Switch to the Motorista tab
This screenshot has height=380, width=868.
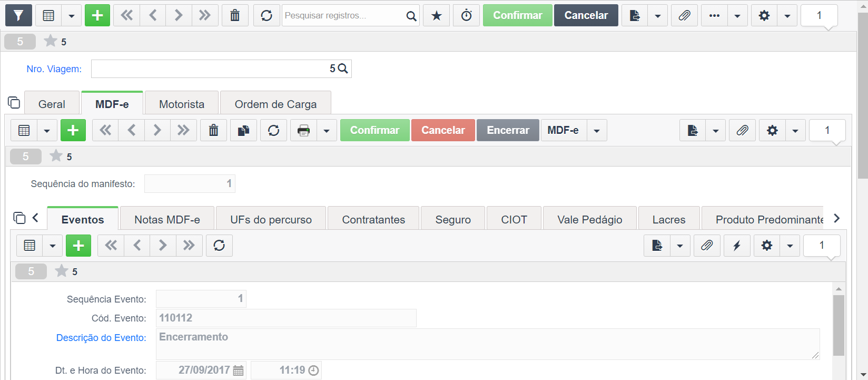(182, 104)
